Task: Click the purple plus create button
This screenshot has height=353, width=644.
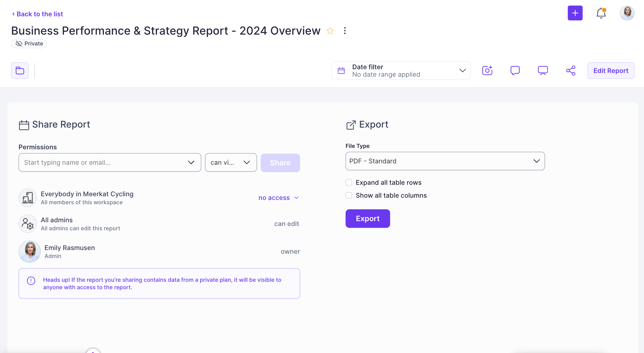Action: (x=575, y=13)
